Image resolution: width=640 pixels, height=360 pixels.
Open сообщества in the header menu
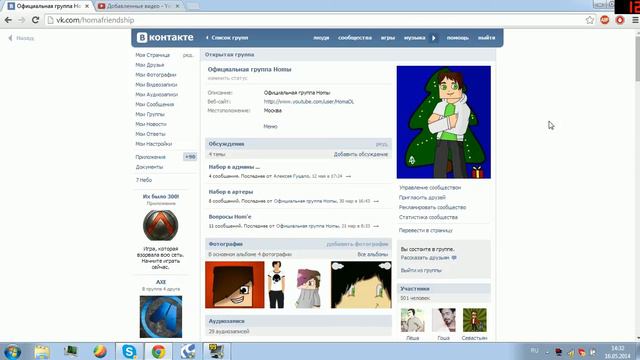tap(355, 38)
